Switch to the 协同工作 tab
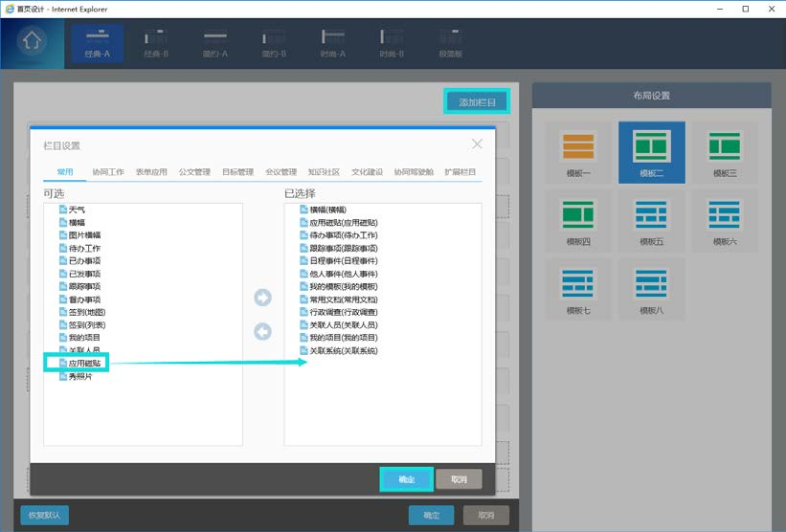The height and width of the screenshot is (532, 786). tap(108, 172)
